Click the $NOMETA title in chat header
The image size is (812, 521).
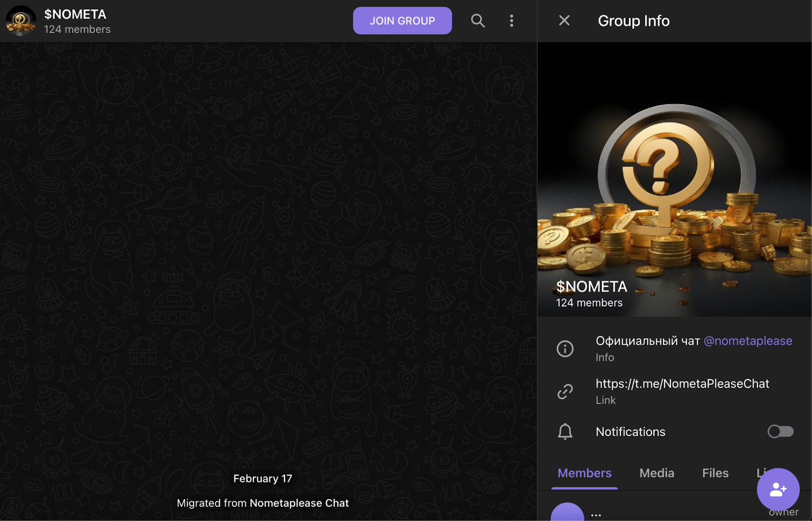click(75, 14)
